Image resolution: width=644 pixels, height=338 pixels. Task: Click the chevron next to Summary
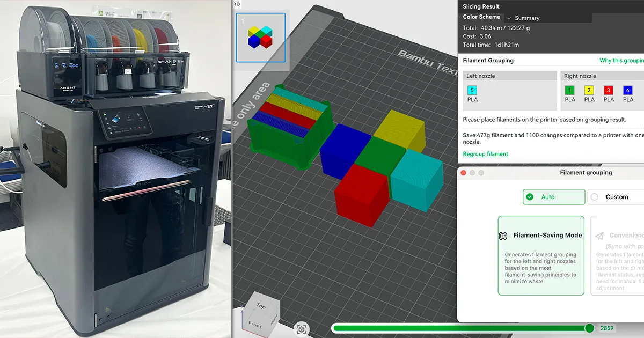click(509, 18)
